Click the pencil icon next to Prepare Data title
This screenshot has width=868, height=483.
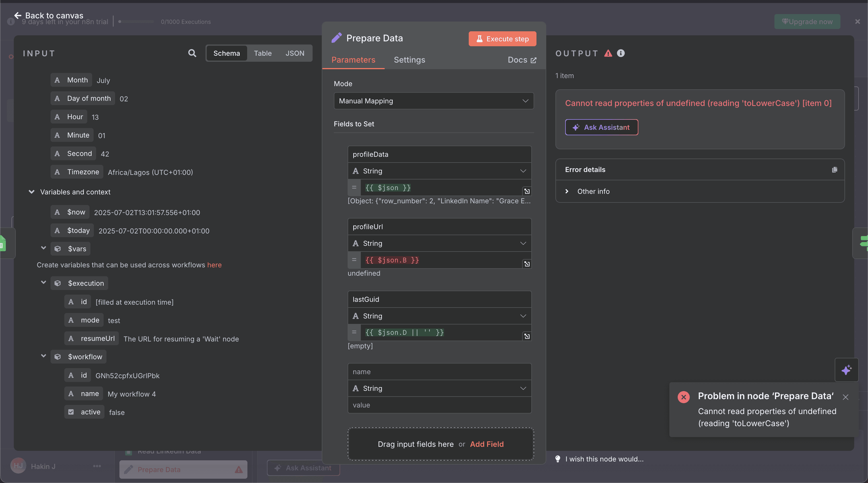pyautogui.click(x=336, y=38)
